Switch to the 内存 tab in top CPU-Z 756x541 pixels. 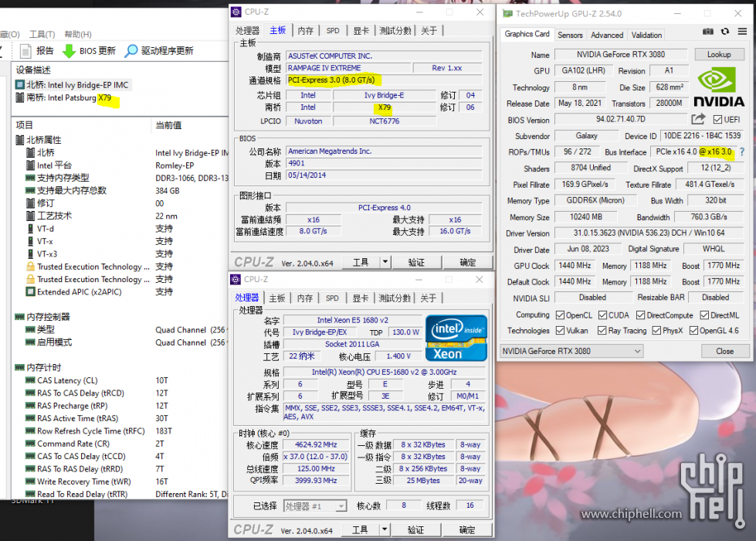point(306,31)
